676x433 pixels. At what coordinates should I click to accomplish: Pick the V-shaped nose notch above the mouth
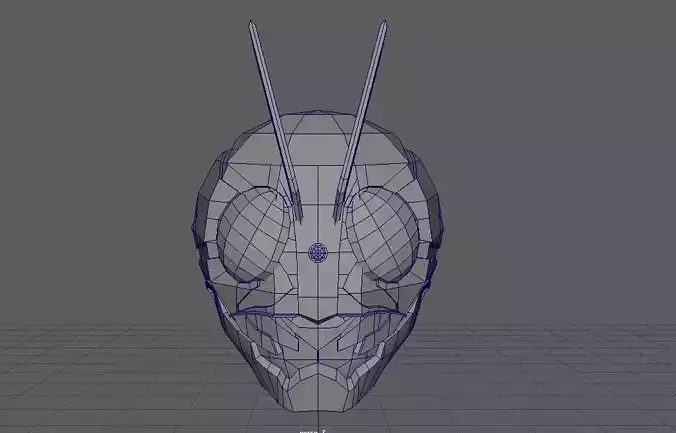[318, 320]
